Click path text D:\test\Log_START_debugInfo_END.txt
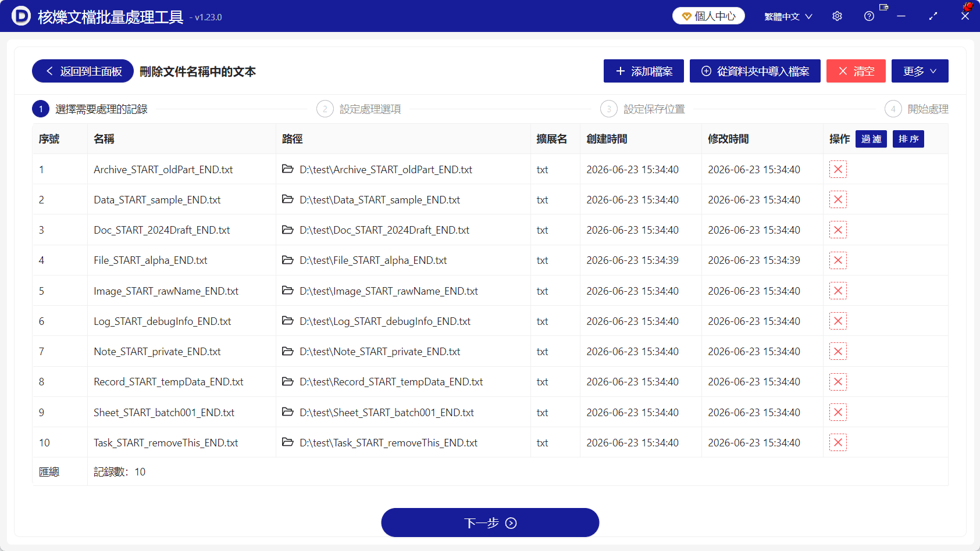Image resolution: width=980 pixels, height=551 pixels. 385,321
